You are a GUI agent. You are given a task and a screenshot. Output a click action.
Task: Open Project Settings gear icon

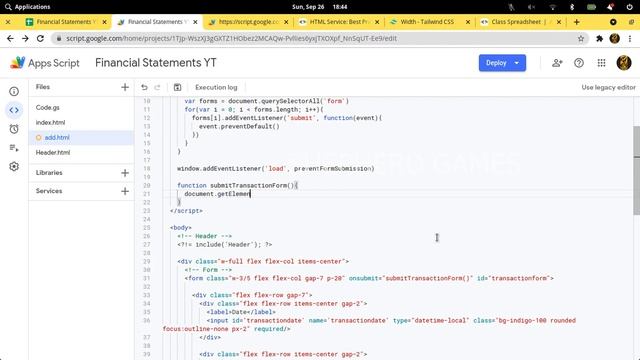point(14,167)
